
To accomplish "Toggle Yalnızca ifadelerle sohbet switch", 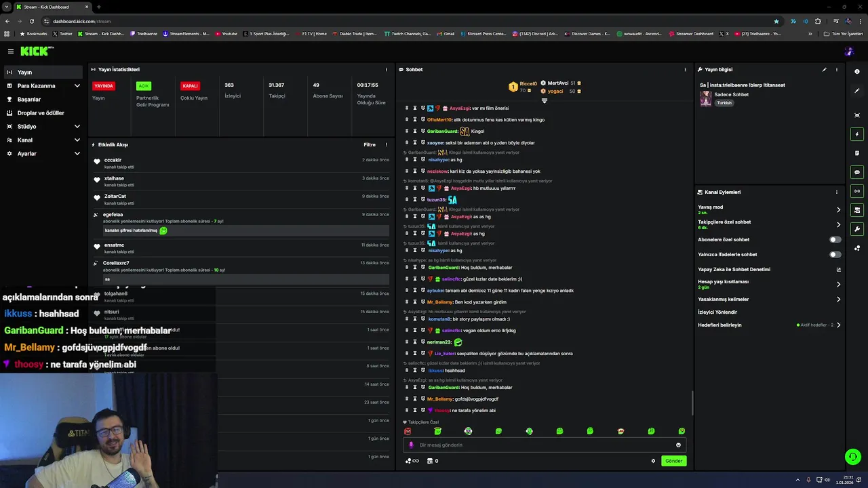I will pos(835,254).
